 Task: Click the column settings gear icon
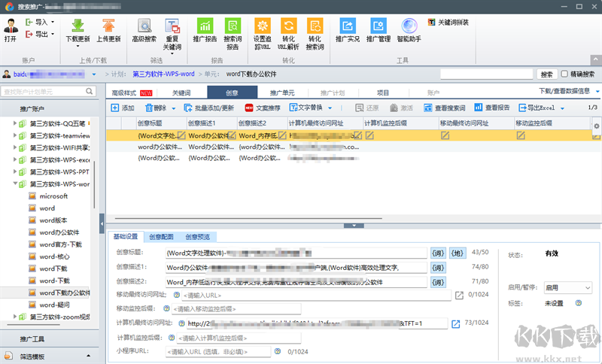pos(596,126)
